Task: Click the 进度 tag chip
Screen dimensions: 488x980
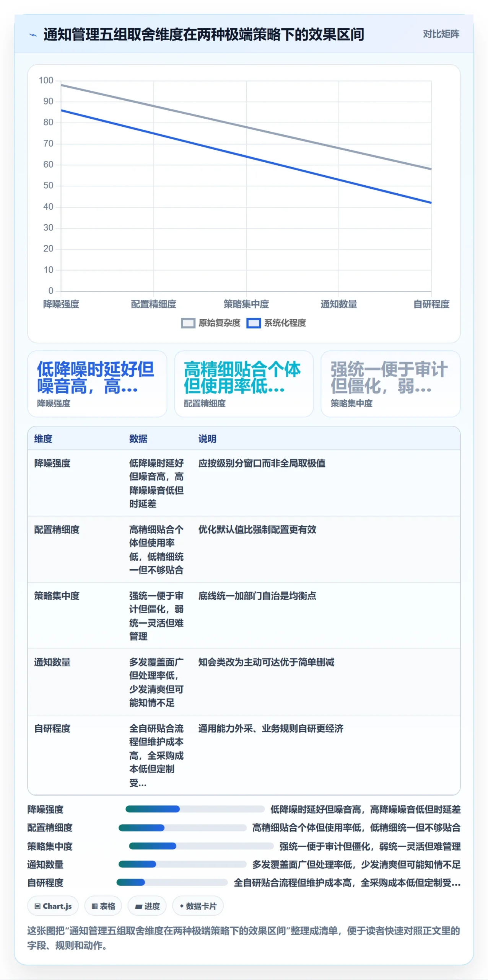Action: (x=147, y=906)
